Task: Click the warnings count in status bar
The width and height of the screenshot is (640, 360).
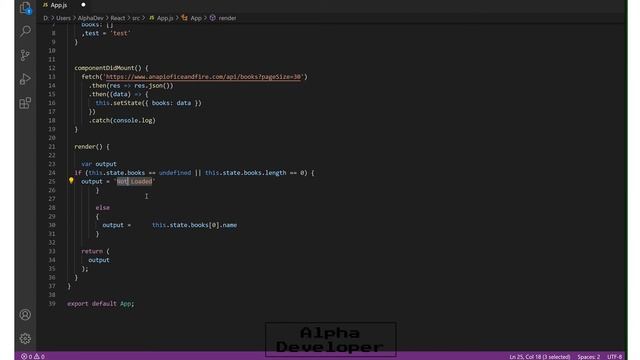Action: tap(39, 356)
